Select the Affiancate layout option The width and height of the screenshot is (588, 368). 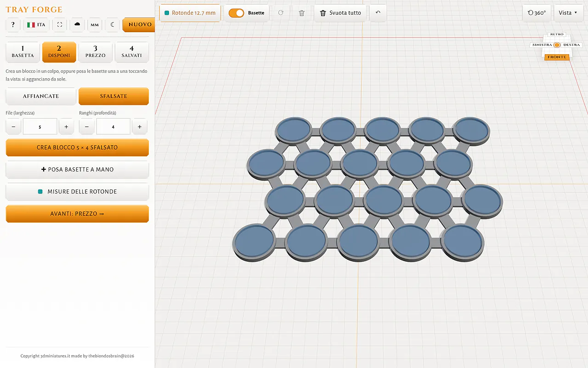tap(41, 96)
